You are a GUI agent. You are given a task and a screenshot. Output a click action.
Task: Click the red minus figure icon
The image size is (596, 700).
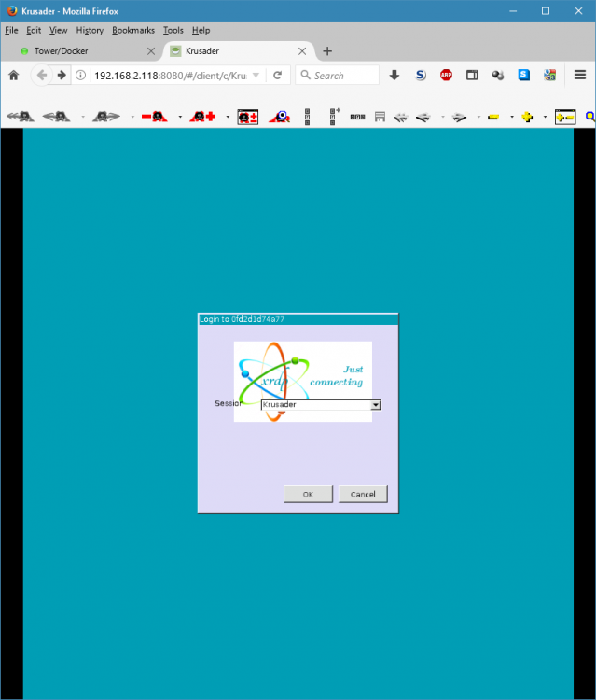tap(154, 117)
